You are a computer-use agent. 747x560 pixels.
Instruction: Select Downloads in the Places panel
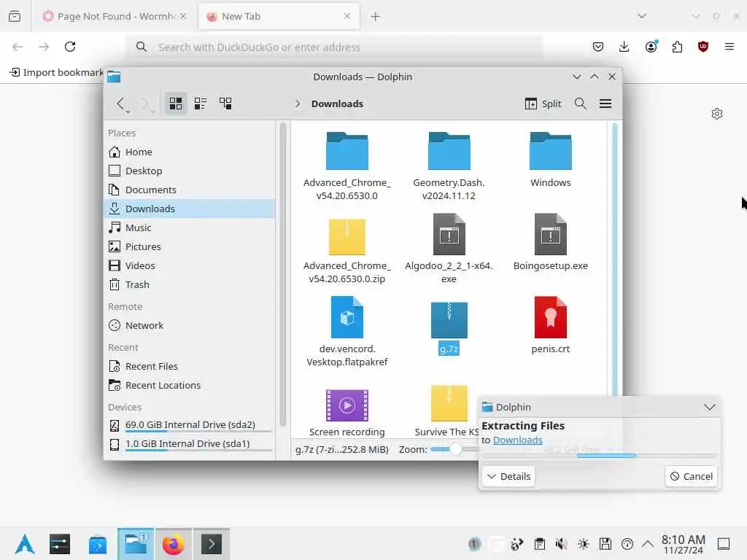190,209
